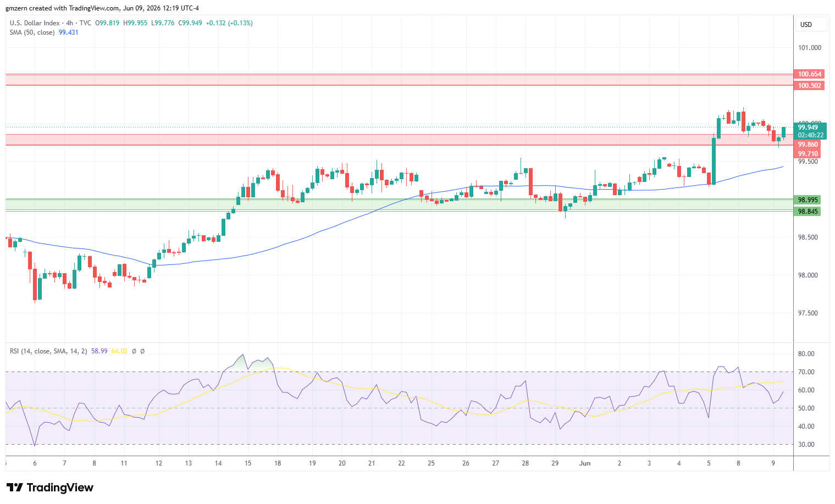Click the Jun label on the time axis
This screenshot has width=835, height=504.
[585, 463]
